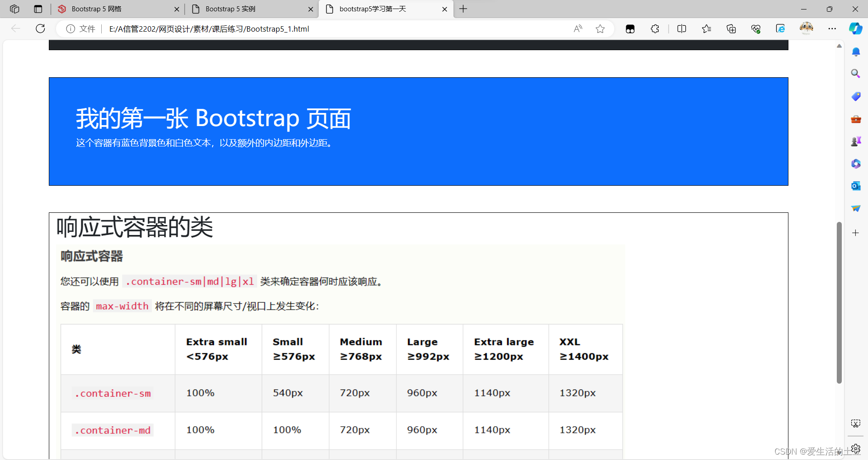Close the Bootstrap 5 网格 tab
This screenshot has width=868, height=460.
[177, 9]
